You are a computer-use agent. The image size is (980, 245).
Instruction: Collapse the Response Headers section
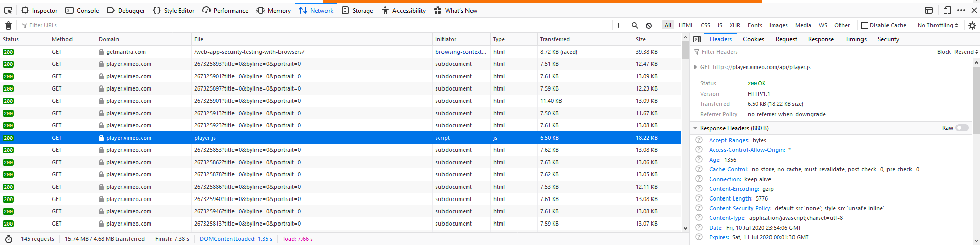(x=695, y=128)
